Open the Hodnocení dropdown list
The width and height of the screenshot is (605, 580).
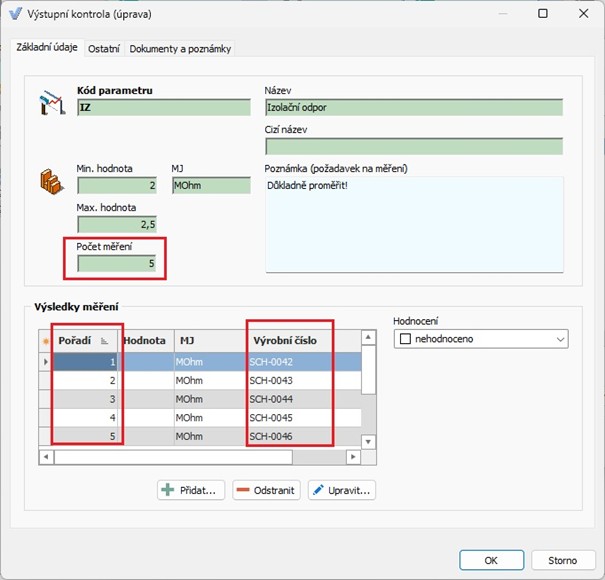click(x=560, y=339)
